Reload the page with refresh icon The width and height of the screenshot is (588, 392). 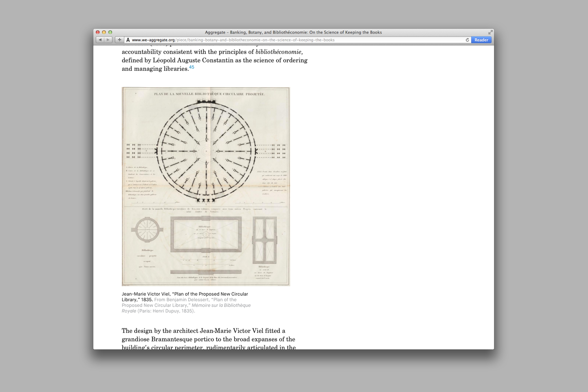coord(467,40)
